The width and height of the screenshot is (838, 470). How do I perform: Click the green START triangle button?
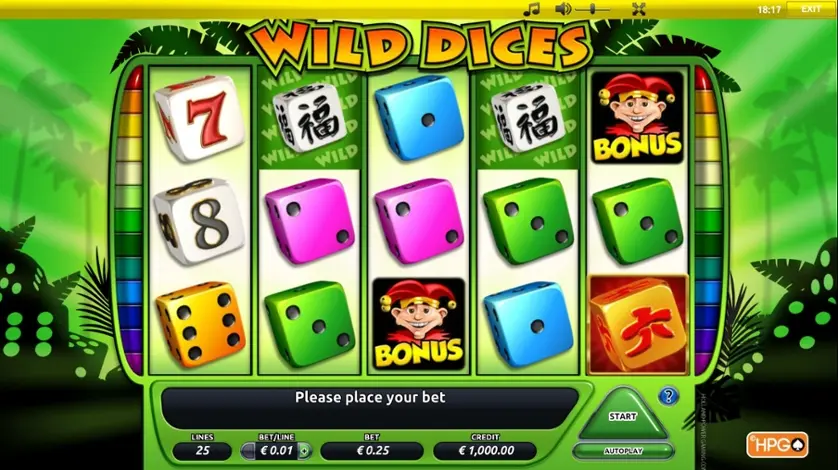click(623, 415)
